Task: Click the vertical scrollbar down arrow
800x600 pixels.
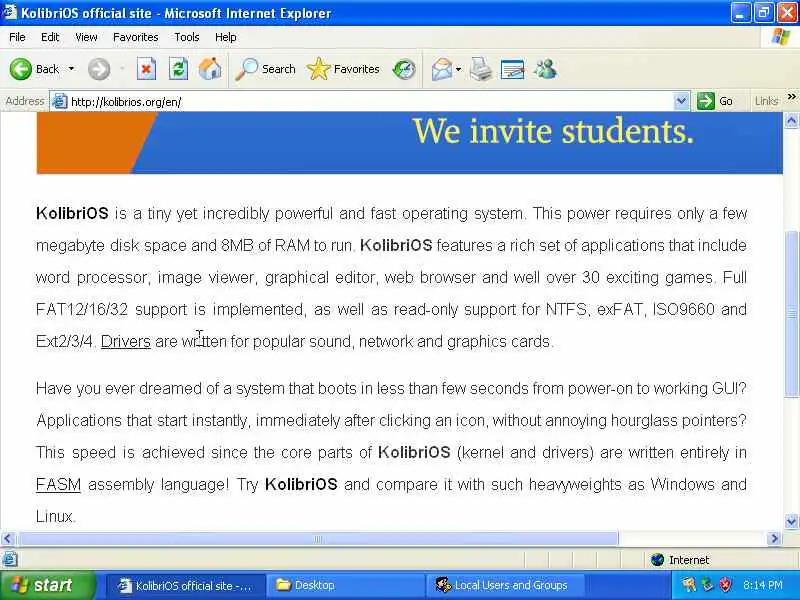Action: 791,521
